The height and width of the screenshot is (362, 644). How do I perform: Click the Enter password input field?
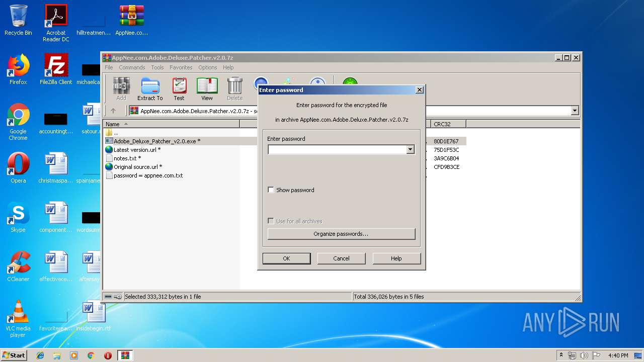tap(337, 149)
